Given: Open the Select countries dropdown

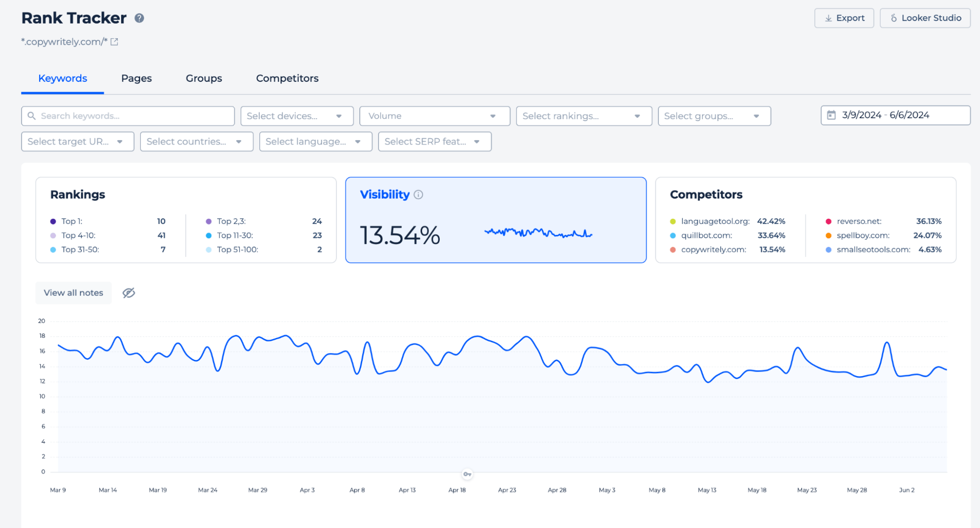Looking at the screenshot, I should click(x=197, y=142).
